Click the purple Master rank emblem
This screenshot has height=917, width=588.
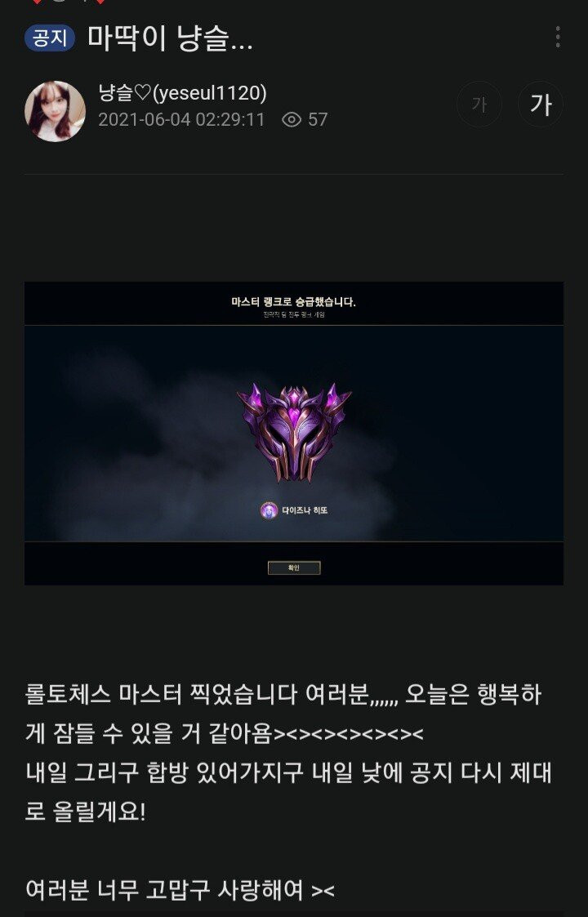click(294, 432)
